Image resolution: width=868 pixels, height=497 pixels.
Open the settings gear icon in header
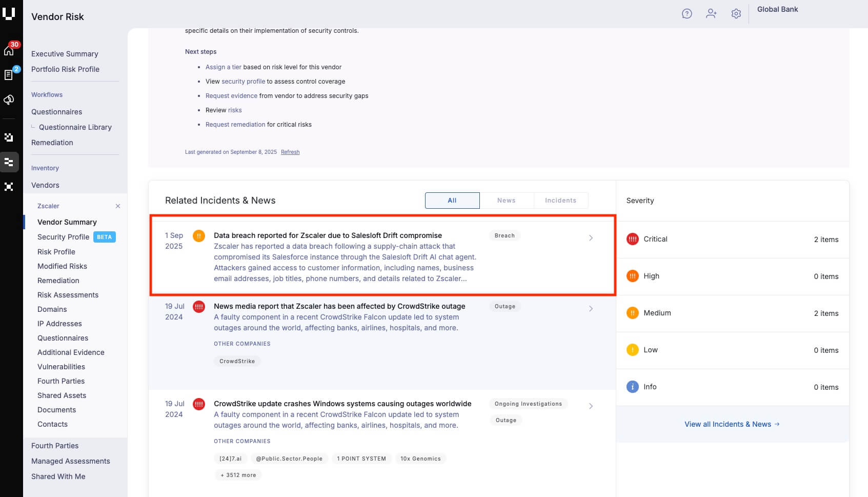tap(736, 14)
